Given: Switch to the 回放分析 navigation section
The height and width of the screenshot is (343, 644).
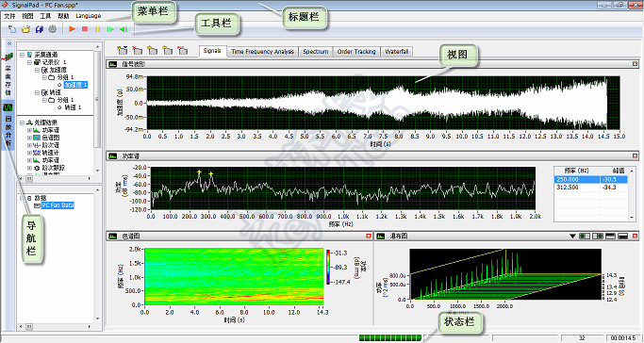Looking at the screenshot, I should pyautogui.click(x=8, y=125).
